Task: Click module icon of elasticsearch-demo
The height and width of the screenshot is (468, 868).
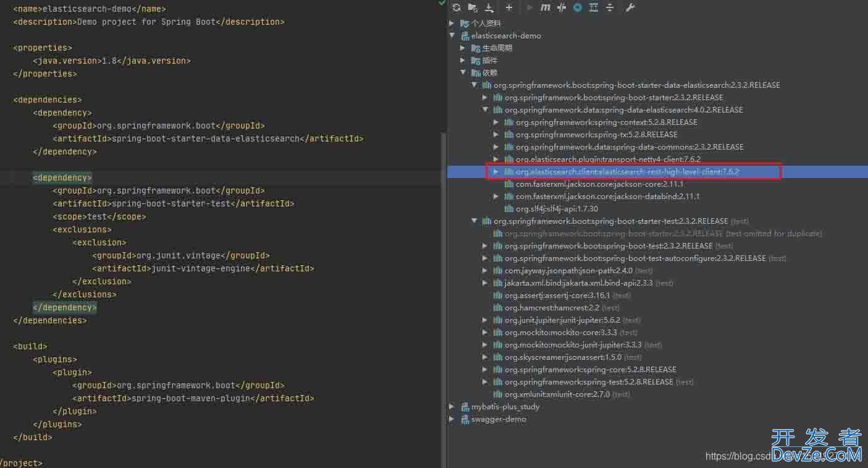Action: pos(465,35)
